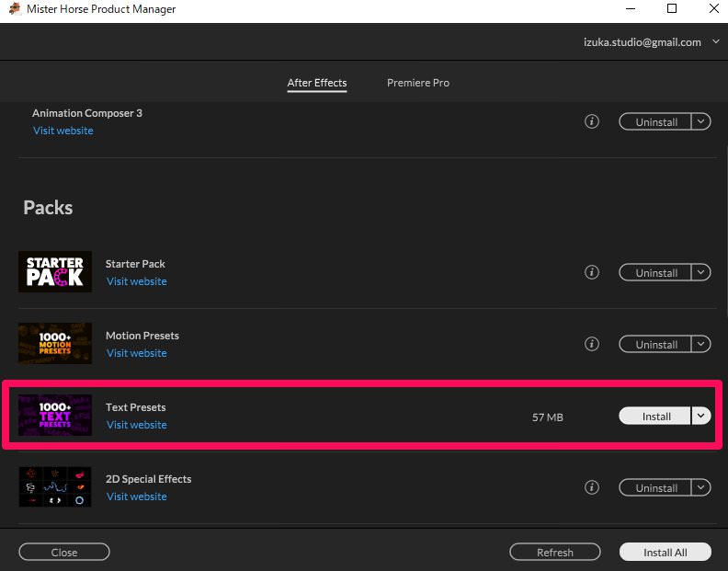Expand Animation Composer 3 uninstall options arrow
The image size is (728, 571).
click(x=701, y=121)
